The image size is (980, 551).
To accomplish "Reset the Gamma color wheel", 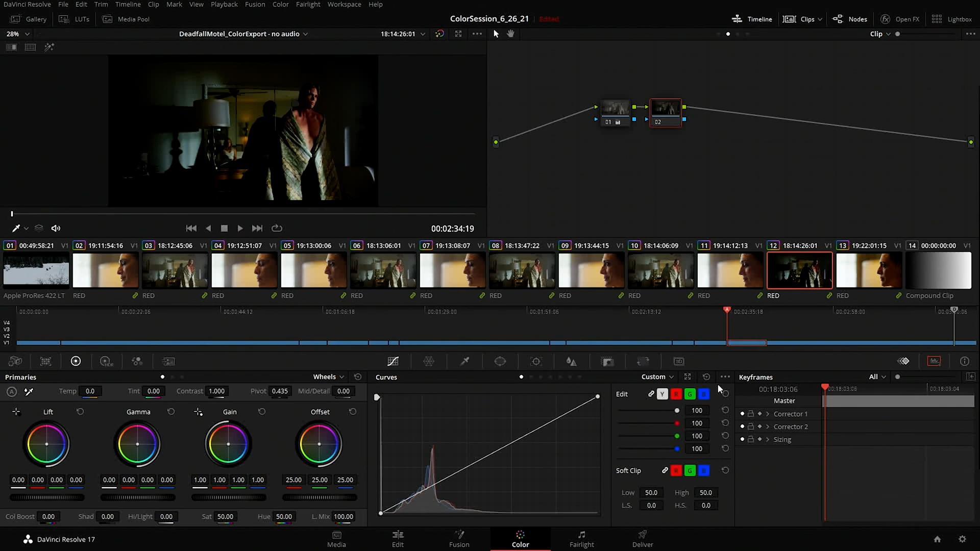I will coord(171,411).
